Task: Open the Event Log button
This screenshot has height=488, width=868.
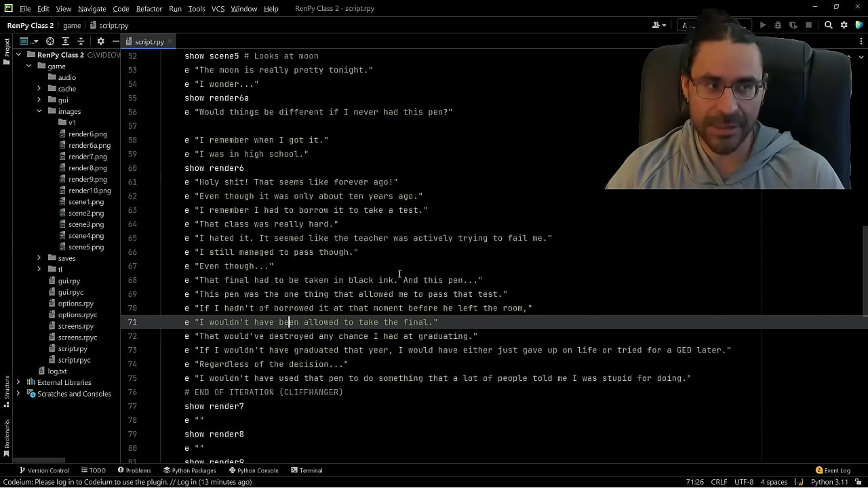Action: 833,470
